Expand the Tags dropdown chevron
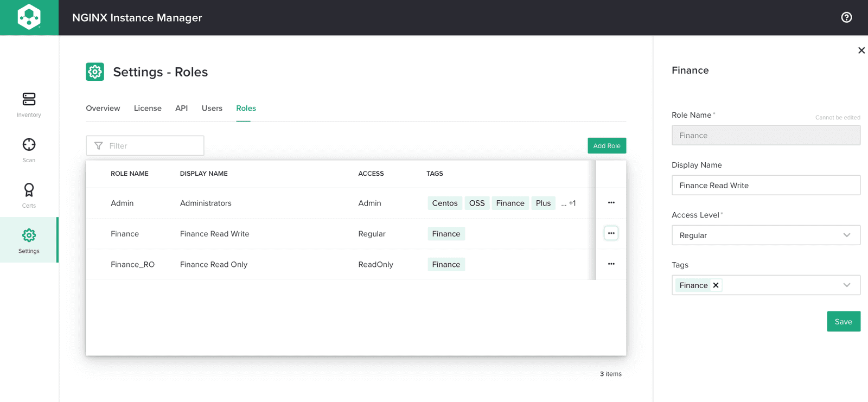This screenshot has width=868, height=402. click(846, 285)
